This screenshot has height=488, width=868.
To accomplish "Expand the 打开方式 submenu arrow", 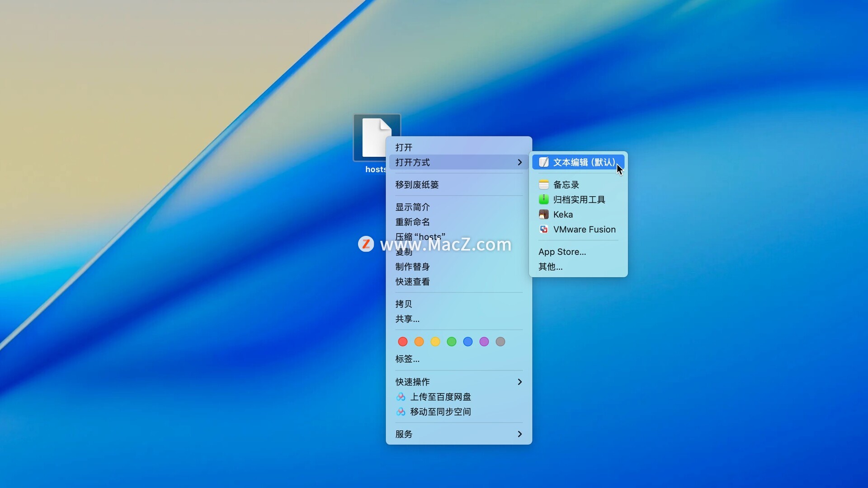I will 519,162.
